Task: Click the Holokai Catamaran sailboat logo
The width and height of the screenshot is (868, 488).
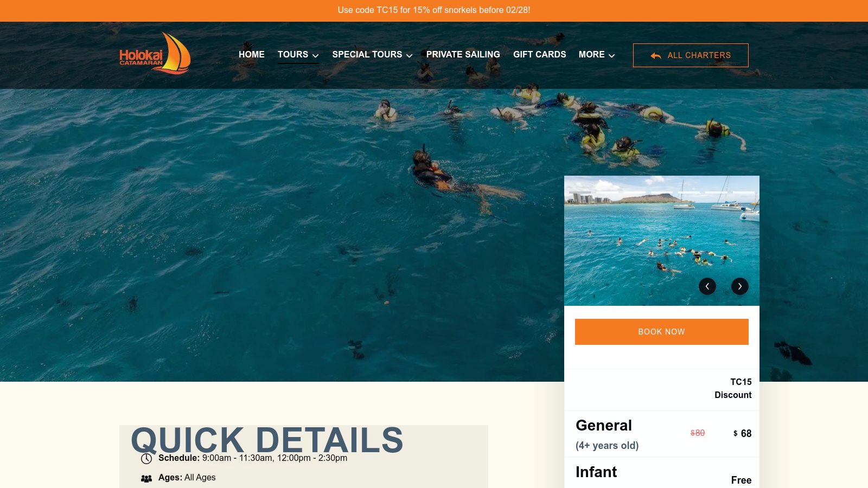Action: tap(155, 54)
